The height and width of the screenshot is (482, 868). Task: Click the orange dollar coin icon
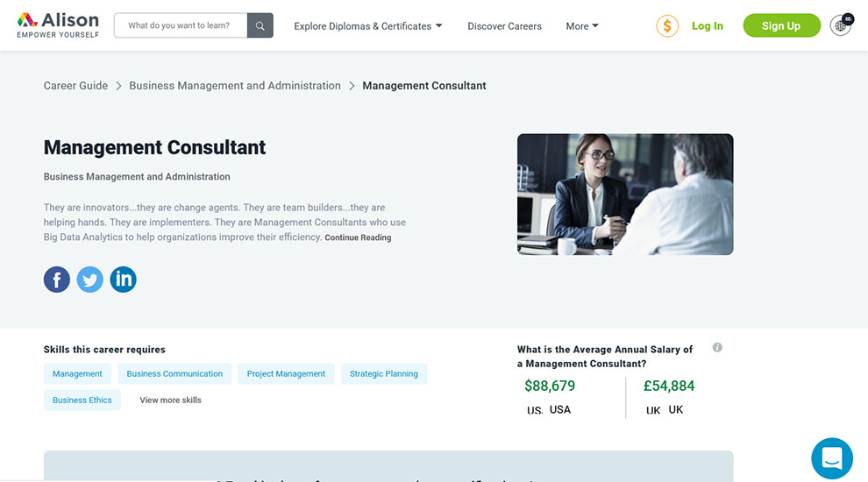667,26
